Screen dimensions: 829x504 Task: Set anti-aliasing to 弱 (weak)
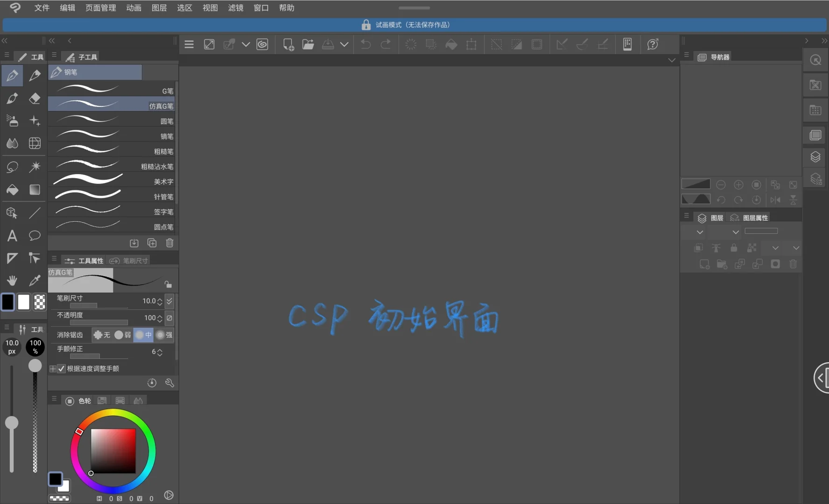(x=123, y=335)
